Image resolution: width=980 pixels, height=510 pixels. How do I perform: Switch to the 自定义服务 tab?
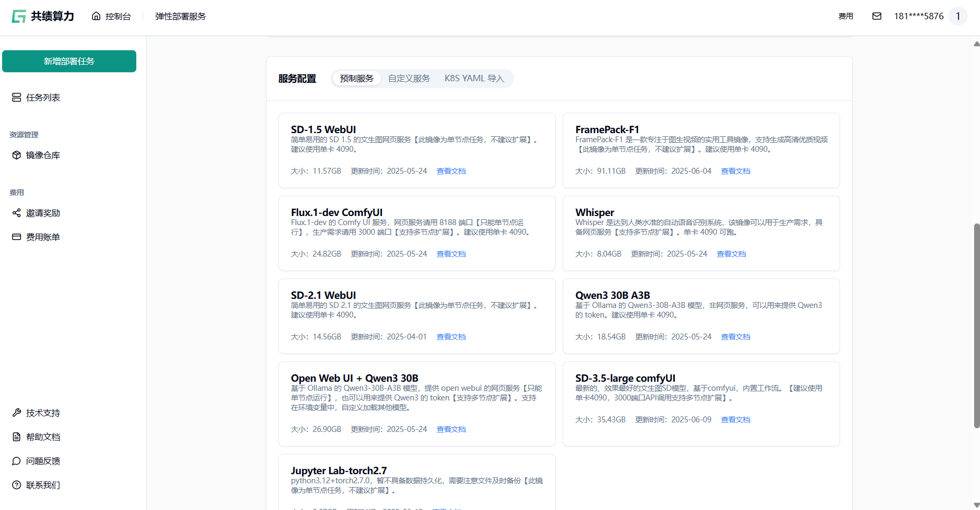409,79
